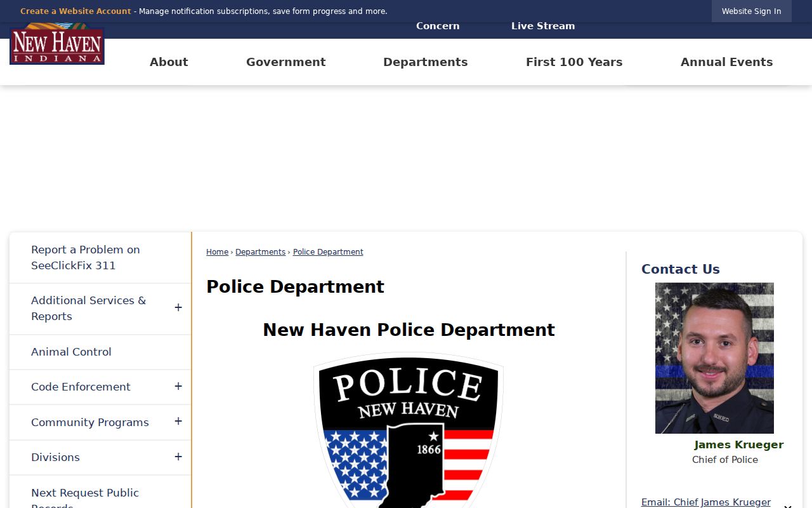This screenshot has height=508, width=812.
Task: Click the New Haven Police Department heading
Action: (x=409, y=330)
